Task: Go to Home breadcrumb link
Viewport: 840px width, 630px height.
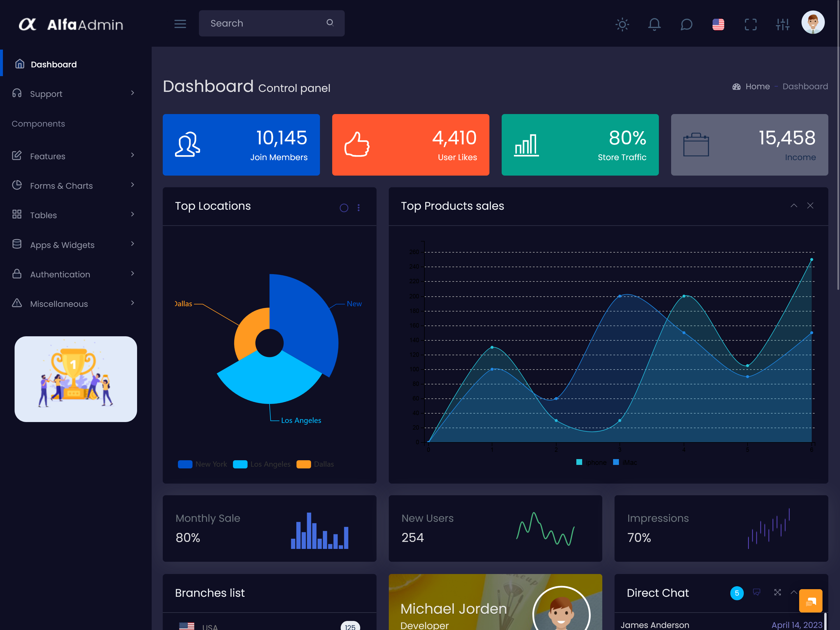Action: coord(757,87)
